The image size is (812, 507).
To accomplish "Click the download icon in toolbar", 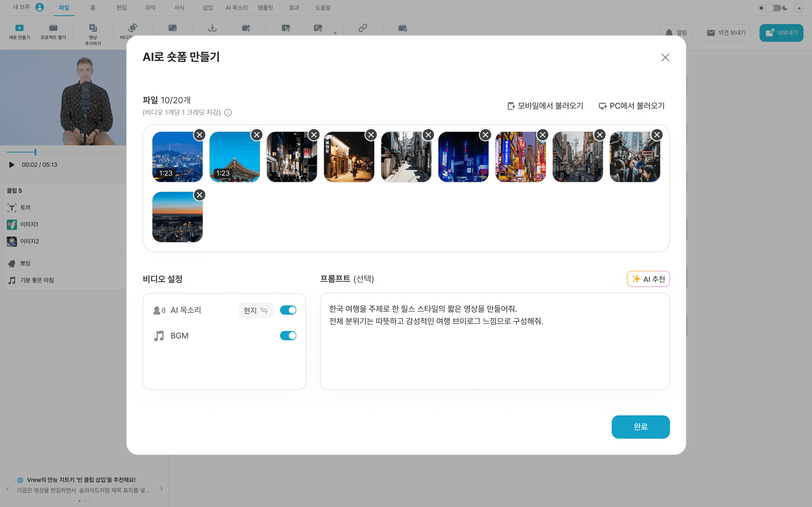I will point(212,28).
